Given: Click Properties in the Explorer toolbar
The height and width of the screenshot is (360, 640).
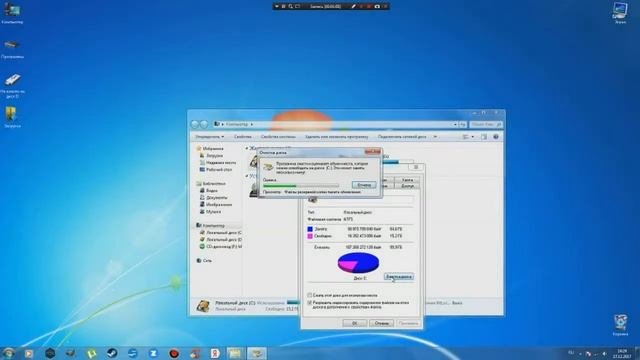Looking at the screenshot, I should pos(243,137).
